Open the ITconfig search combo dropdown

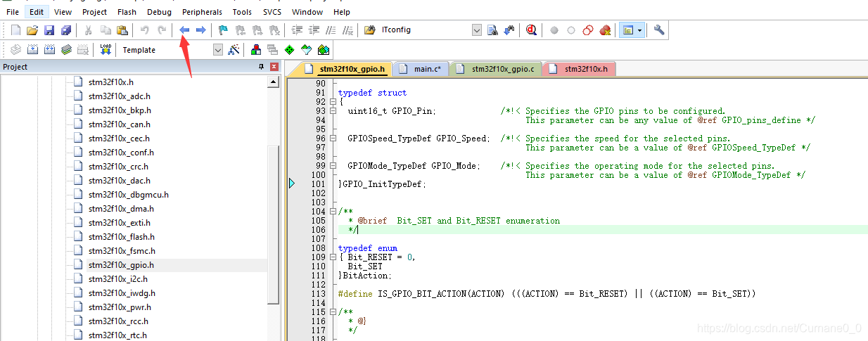477,30
